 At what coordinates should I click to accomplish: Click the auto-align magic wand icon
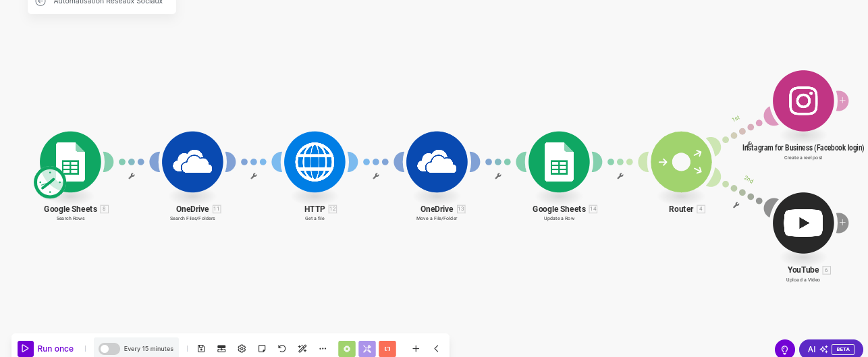[x=302, y=348]
